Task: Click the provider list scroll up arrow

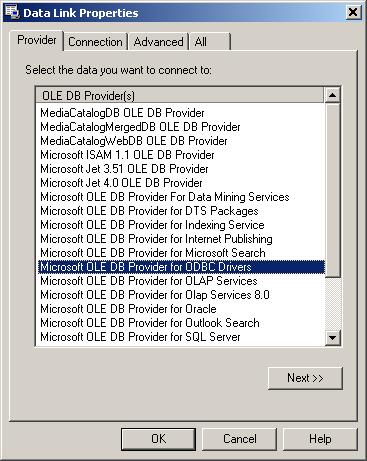Action: [x=332, y=95]
